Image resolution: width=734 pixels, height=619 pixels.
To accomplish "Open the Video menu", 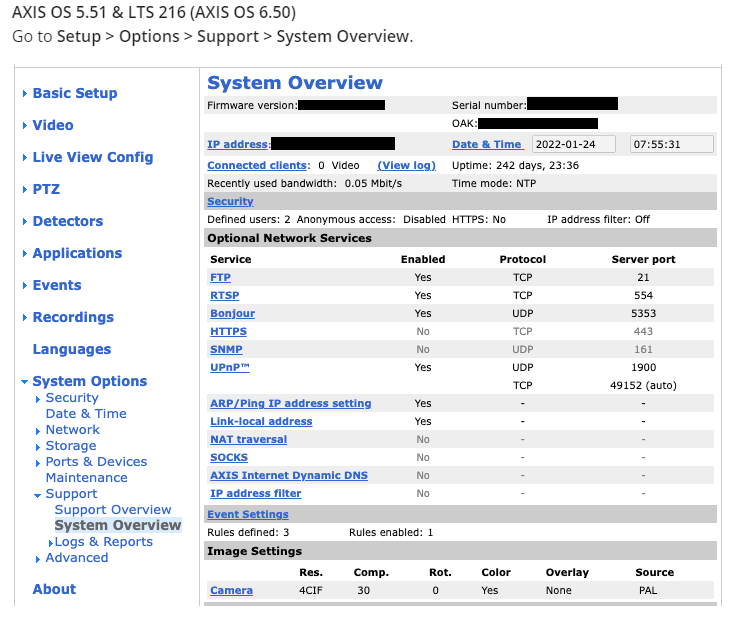I will coord(53,125).
